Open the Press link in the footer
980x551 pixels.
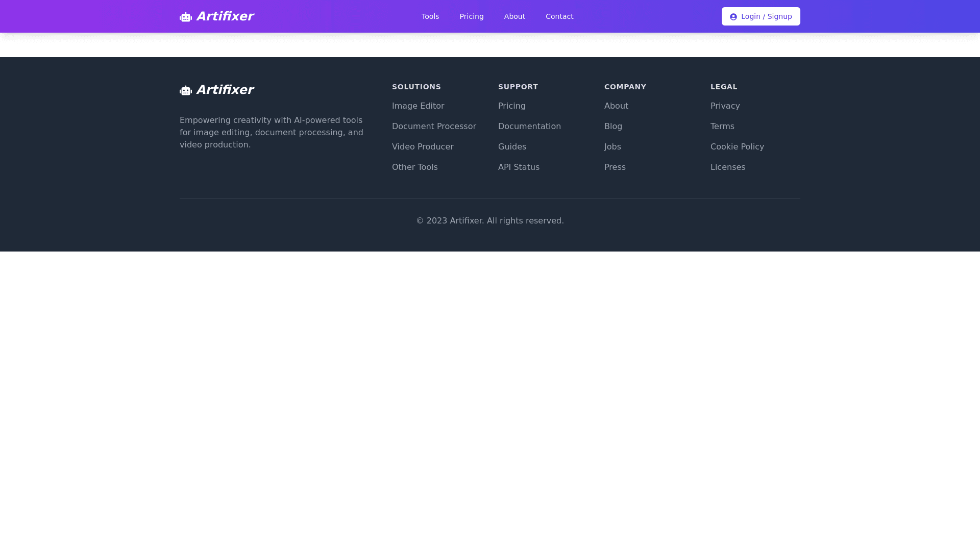[615, 167]
